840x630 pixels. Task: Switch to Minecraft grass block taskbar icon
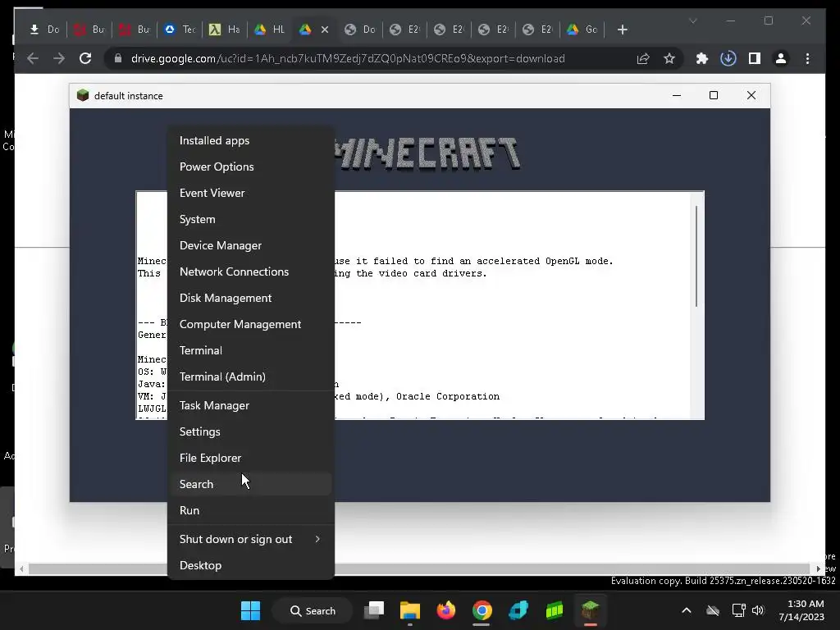(590, 610)
